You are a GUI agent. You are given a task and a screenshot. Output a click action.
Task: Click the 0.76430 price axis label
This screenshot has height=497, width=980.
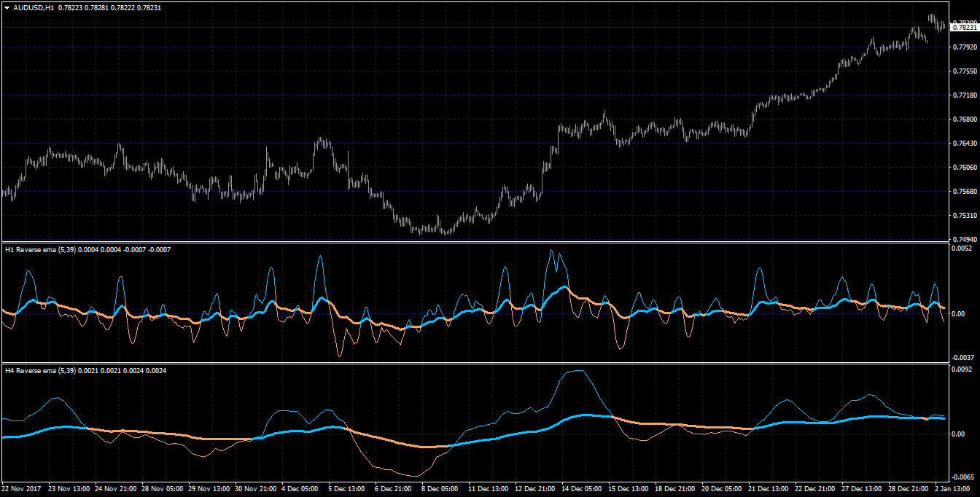965,144
